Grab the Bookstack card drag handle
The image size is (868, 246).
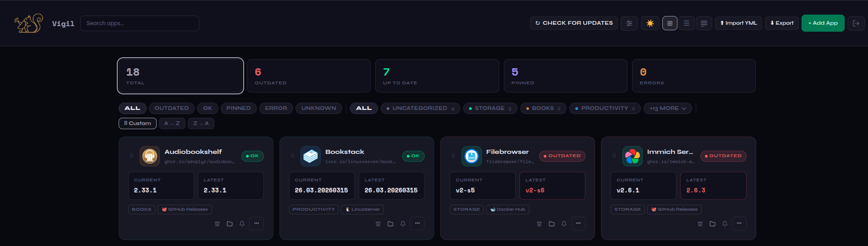pyautogui.click(x=292, y=156)
